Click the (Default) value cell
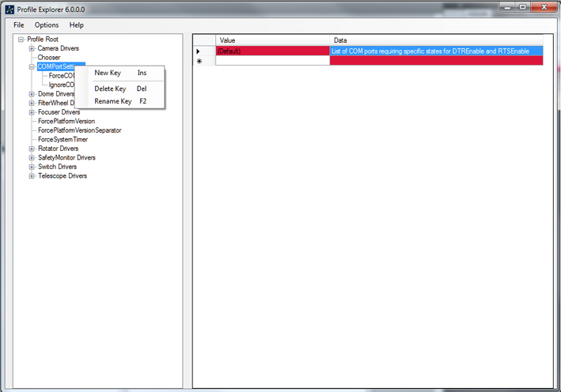 click(272, 51)
